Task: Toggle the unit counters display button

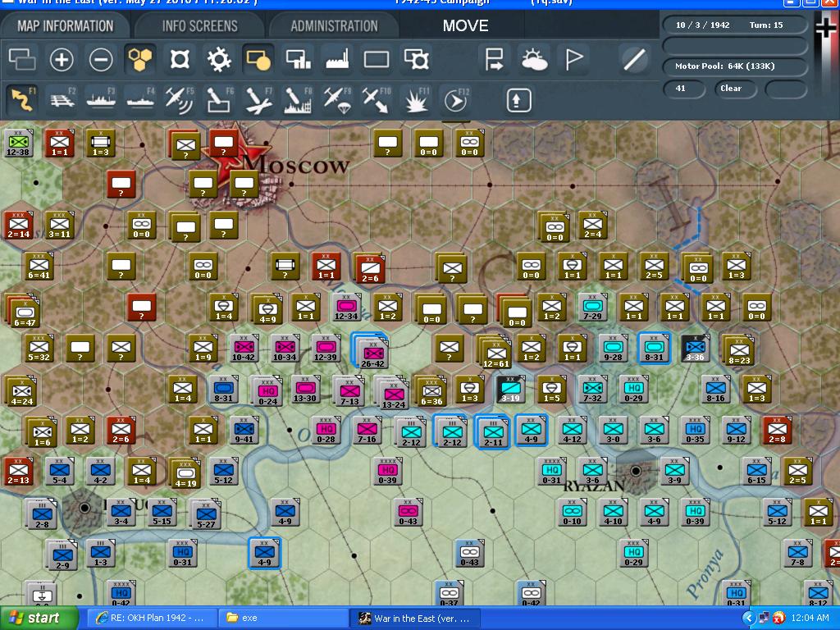Action: tap(258, 59)
